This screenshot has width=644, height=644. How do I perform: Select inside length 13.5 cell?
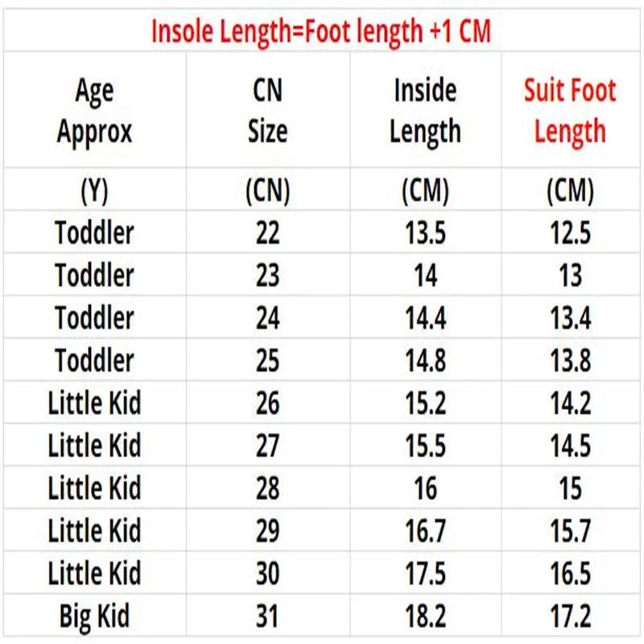click(425, 233)
